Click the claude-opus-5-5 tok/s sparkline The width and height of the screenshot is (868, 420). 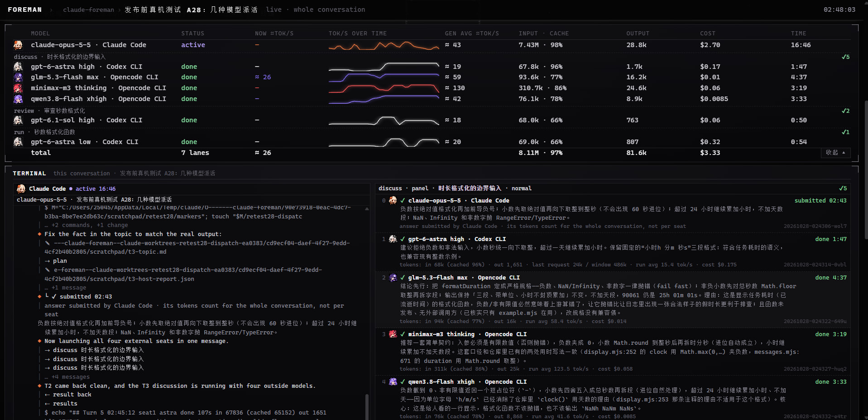(x=384, y=45)
